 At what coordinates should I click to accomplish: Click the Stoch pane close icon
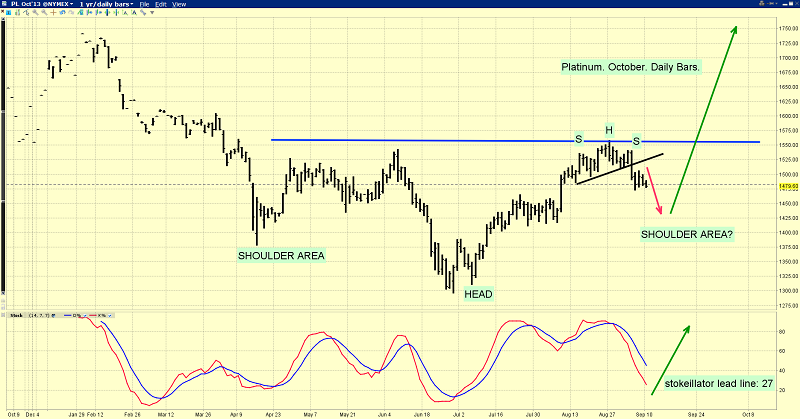point(3,315)
